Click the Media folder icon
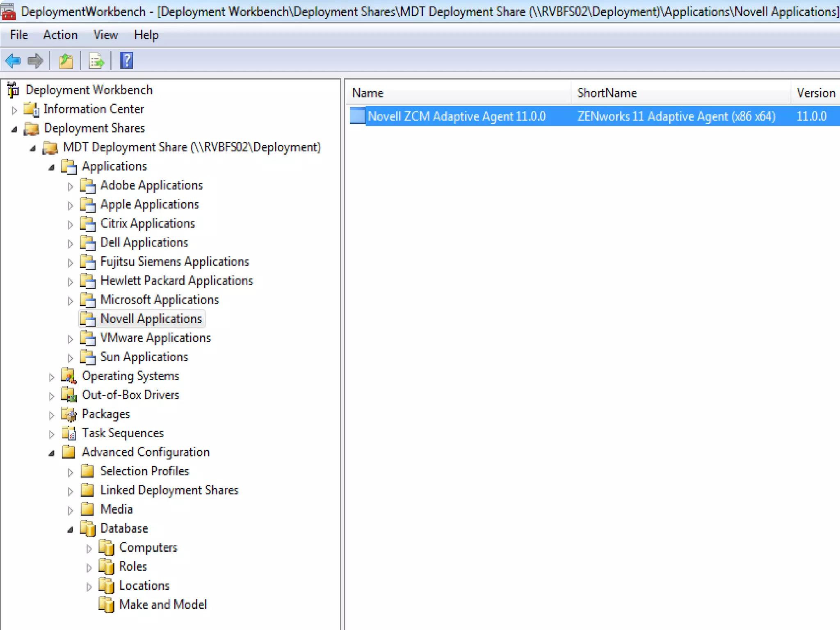 (x=87, y=509)
